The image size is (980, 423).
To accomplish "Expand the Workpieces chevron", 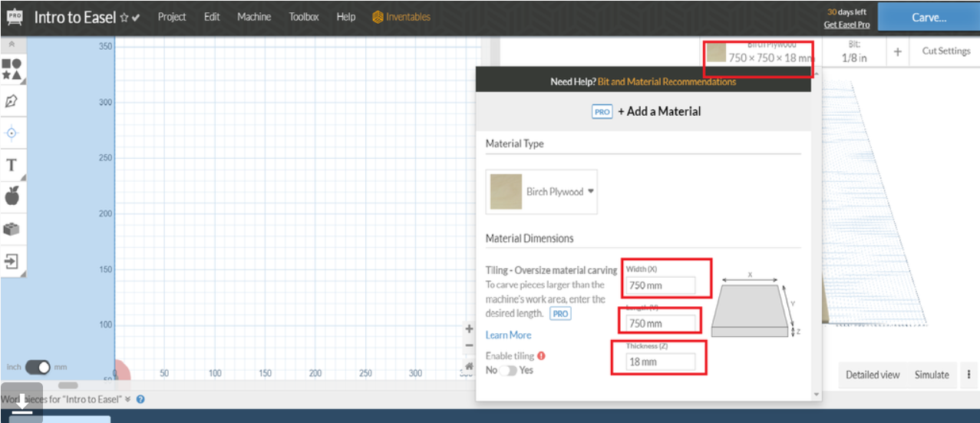I will click(x=128, y=399).
